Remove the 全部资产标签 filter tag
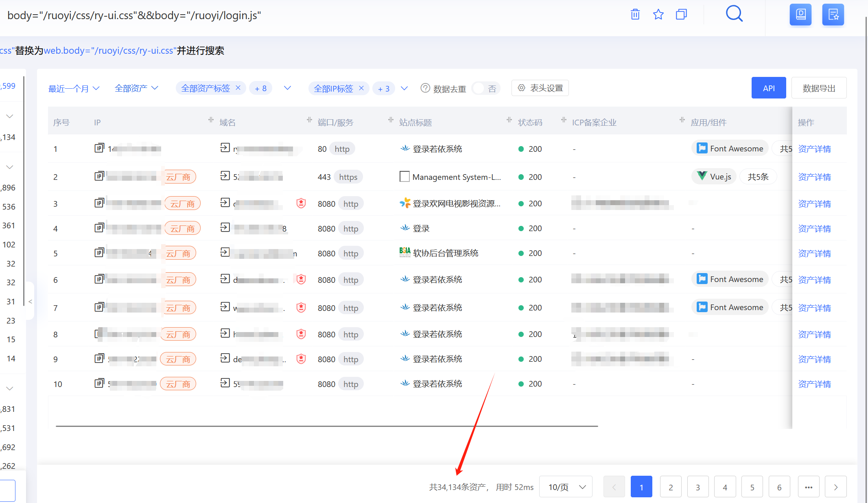 (238, 88)
